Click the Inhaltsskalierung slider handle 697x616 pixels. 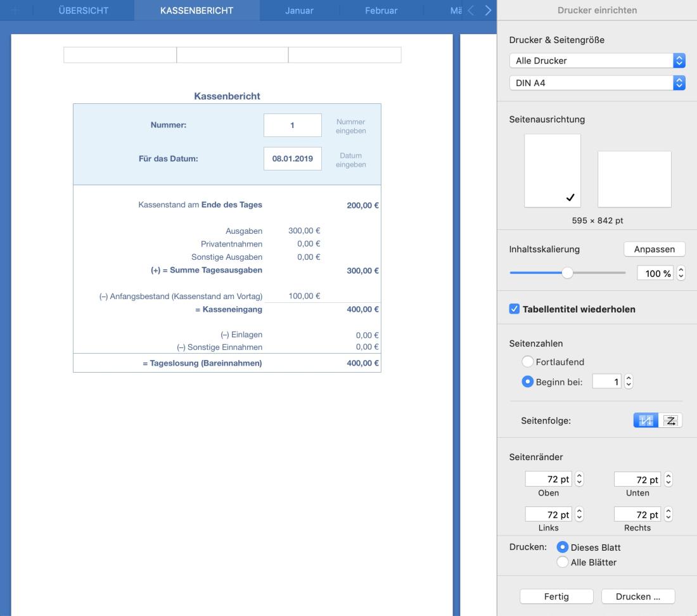click(567, 273)
